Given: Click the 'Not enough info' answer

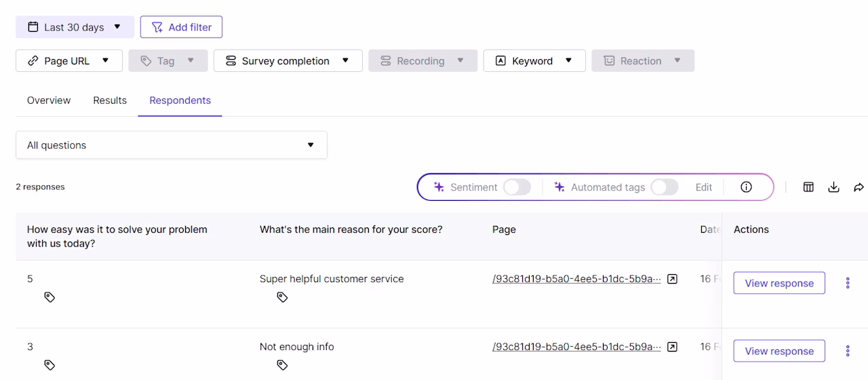Looking at the screenshot, I should click(297, 347).
